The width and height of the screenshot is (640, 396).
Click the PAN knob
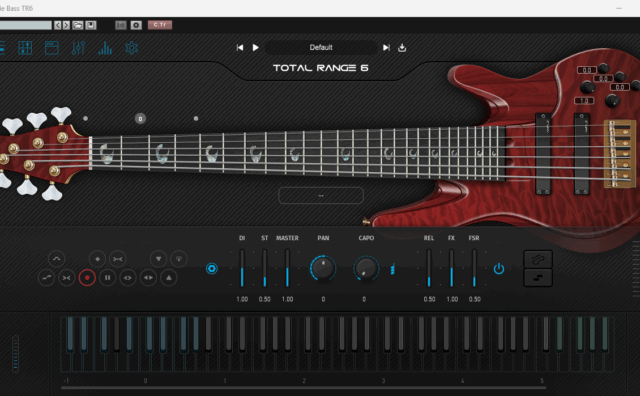click(x=323, y=268)
